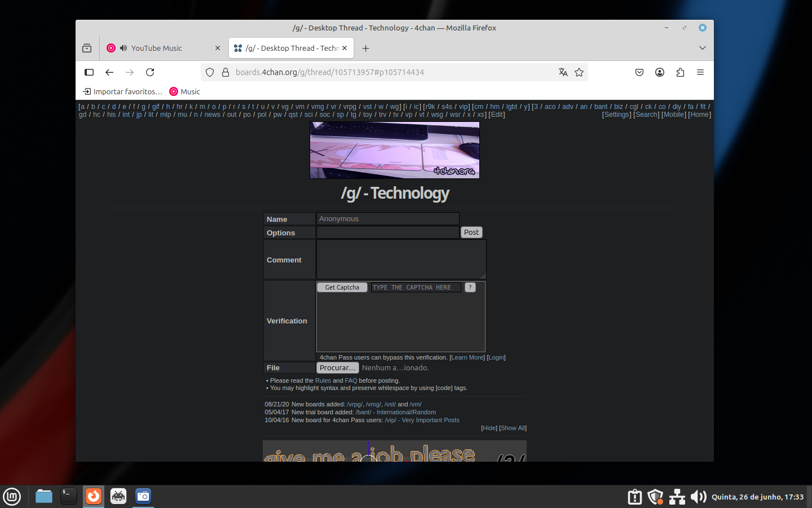The image size is (812, 508).
Task: Switch to the Mobile view link
Action: [x=674, y=115]
